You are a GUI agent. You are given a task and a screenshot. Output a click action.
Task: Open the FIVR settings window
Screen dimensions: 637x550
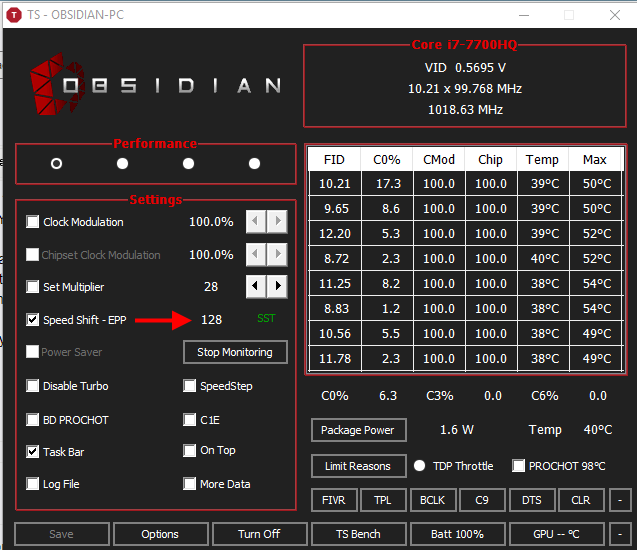click(x=333, y=499)
